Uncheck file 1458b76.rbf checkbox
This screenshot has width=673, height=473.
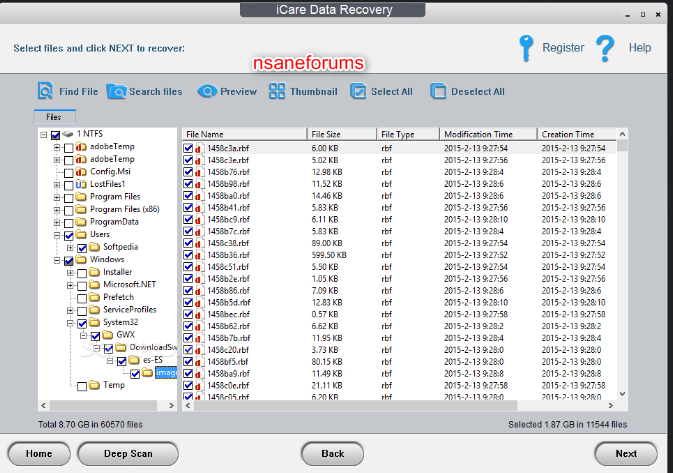(188, 172)
